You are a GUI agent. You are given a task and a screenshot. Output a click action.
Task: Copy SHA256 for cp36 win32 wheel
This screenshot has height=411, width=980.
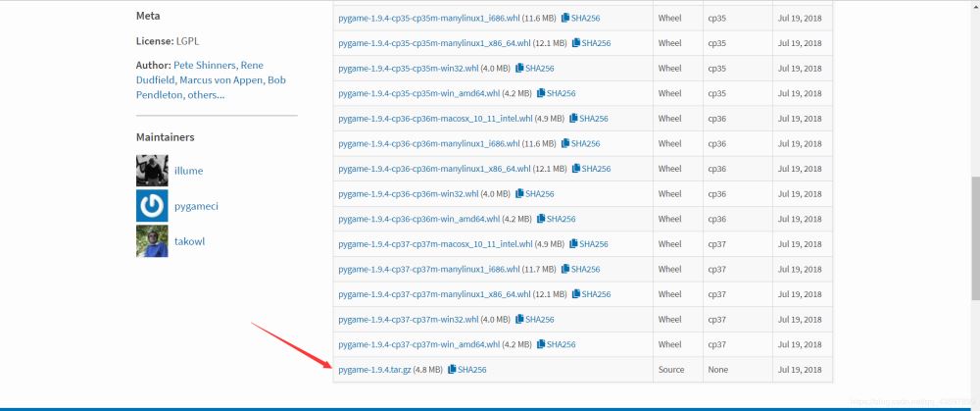click(x=534, y=194)
